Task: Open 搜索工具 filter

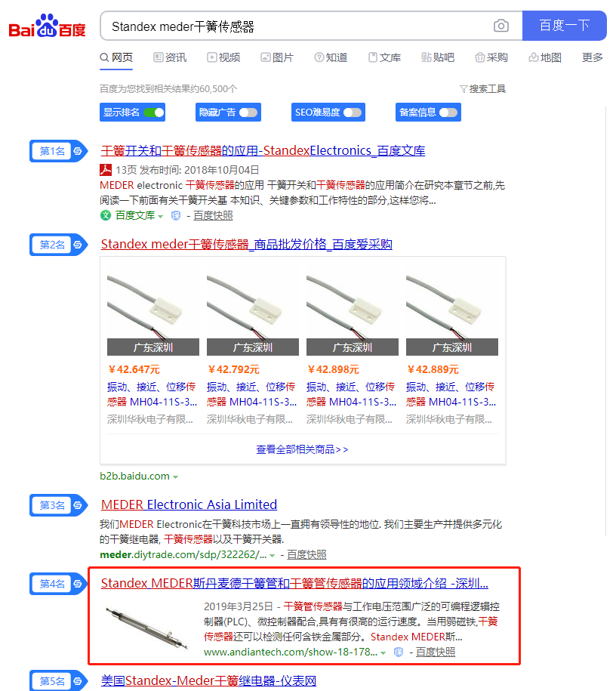Action: [482, 89]
